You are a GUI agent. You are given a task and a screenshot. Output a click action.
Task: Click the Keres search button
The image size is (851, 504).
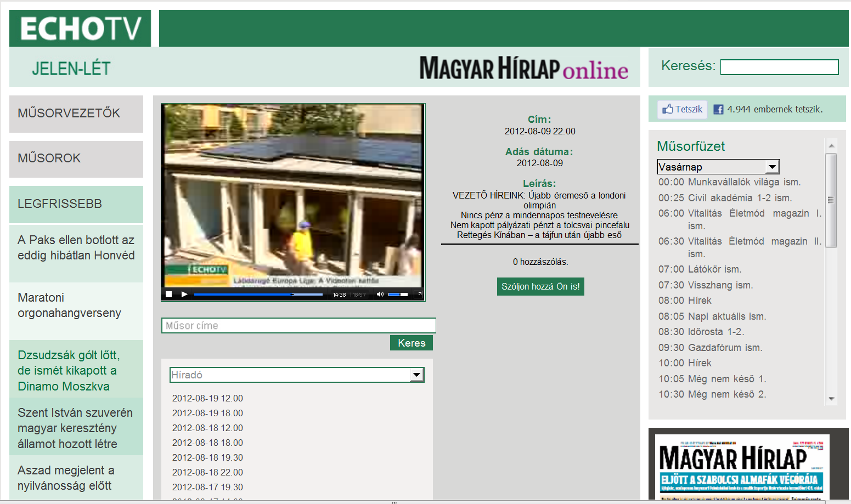(412, 343)
